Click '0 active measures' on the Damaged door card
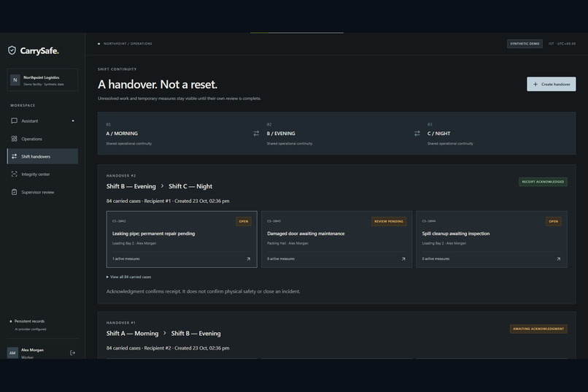The height and width of the screenshot is (392, 588). [281, 259]
